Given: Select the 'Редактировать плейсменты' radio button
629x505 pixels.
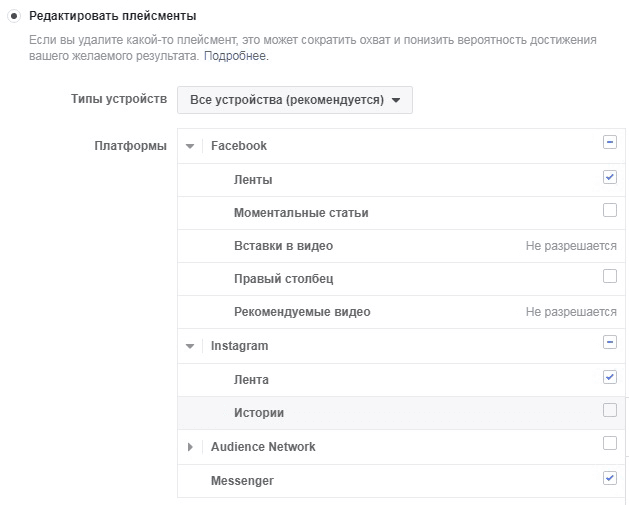Looking at the screenshot, I should (x=14, y=17).
